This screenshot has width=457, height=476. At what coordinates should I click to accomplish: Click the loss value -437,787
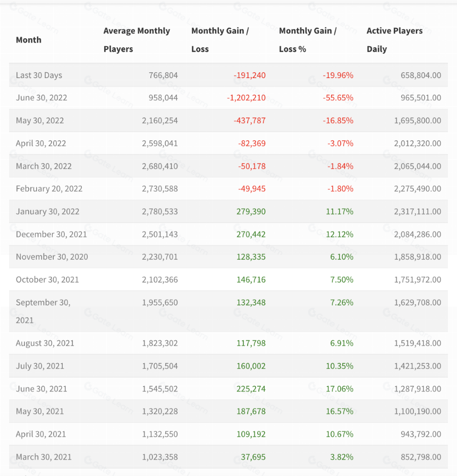[x=250, y=121]
